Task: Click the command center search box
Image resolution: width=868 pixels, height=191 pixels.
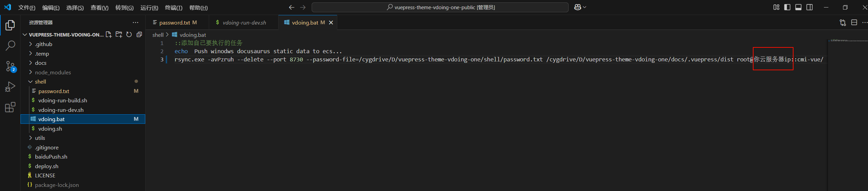Action: pyautogui.click(x=440, y=7)
